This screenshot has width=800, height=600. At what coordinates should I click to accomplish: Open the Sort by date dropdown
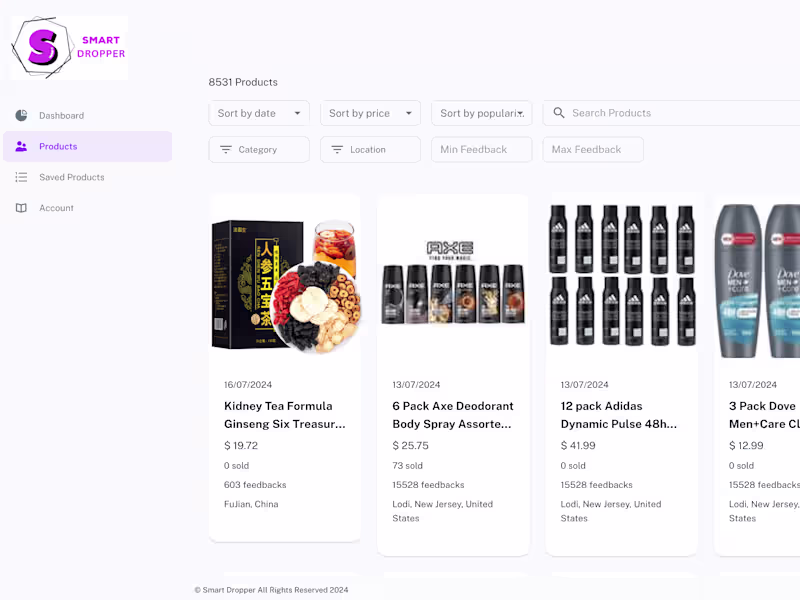tap(259, 114)
